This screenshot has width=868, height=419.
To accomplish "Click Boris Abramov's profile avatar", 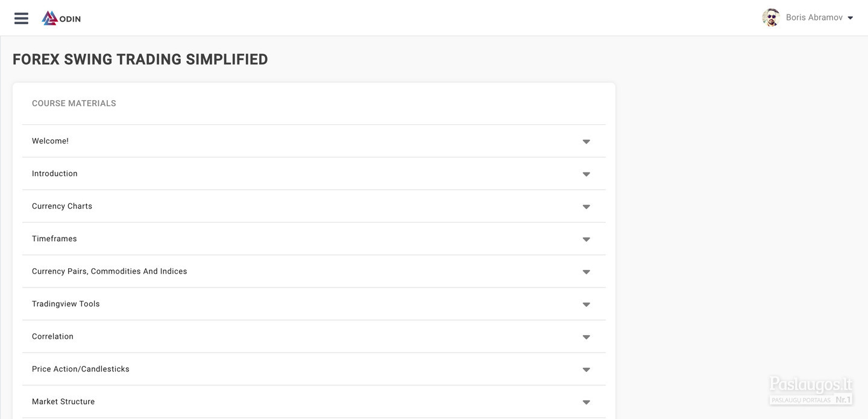I will [771, 17].
